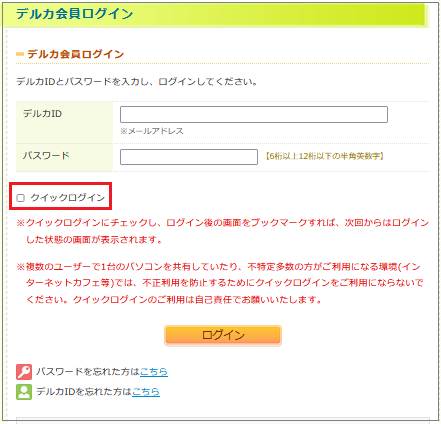
Task: Click the green user profile icon
Action: tap(24, 392)
